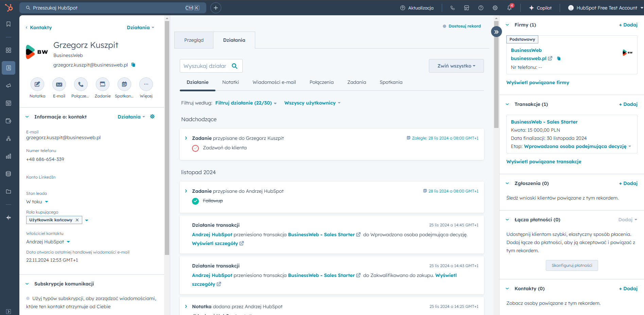Open the calling phone icon in top bar
Viewport: 644px width, 315px height.
(x=452, y=8)
